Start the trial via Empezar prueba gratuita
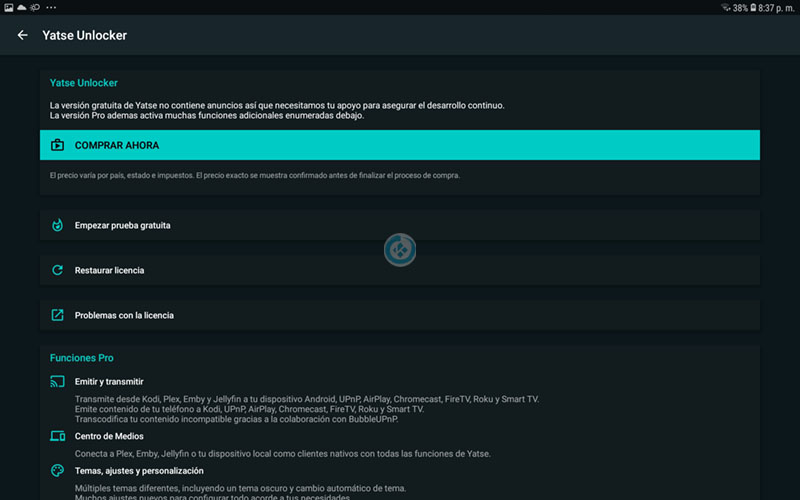 122,225
